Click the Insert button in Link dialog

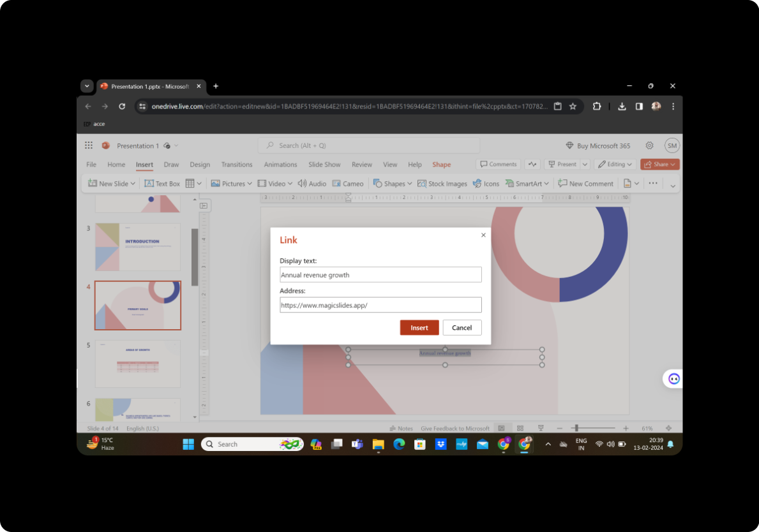[x=419, y=327]
